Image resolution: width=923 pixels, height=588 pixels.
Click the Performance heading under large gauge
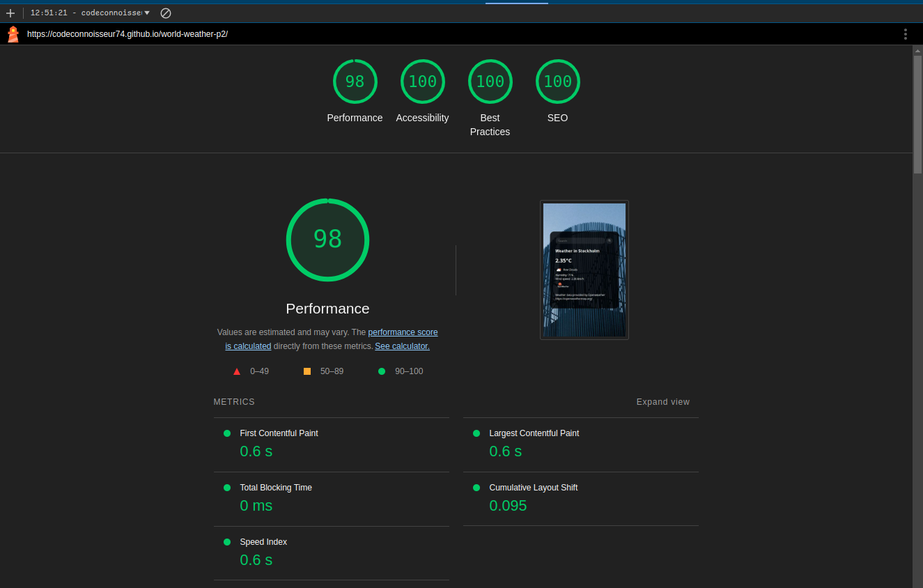(327, 309)
